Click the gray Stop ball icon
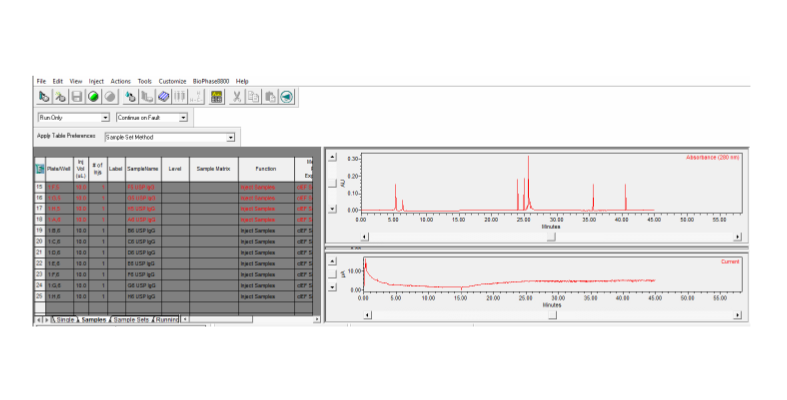The width and height of the screenshot is (787, 400). (110, 97)
